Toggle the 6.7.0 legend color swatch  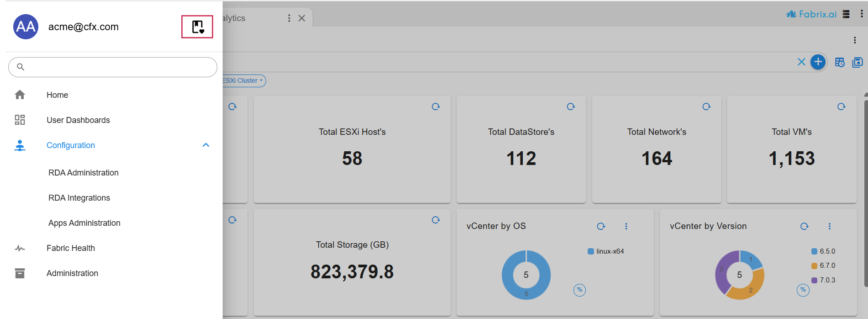point(814,266)
